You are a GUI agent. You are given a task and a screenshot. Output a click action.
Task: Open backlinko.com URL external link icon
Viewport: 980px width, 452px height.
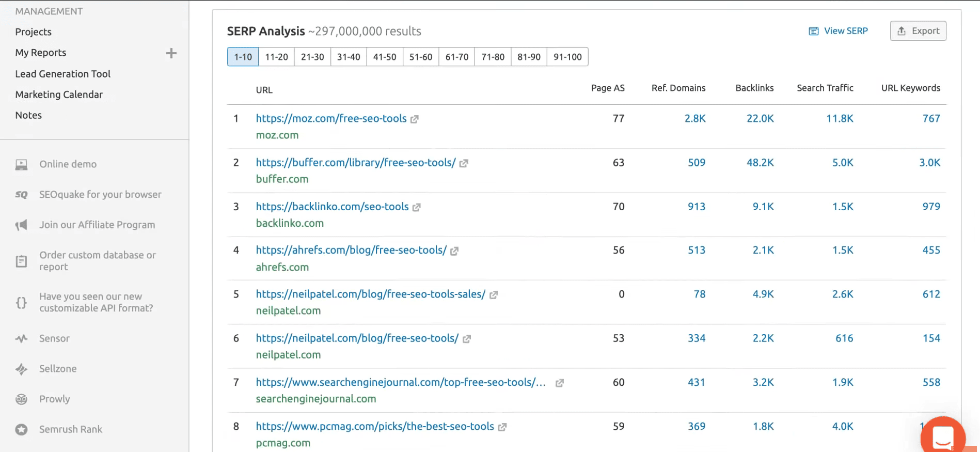[x=416, y=207]
